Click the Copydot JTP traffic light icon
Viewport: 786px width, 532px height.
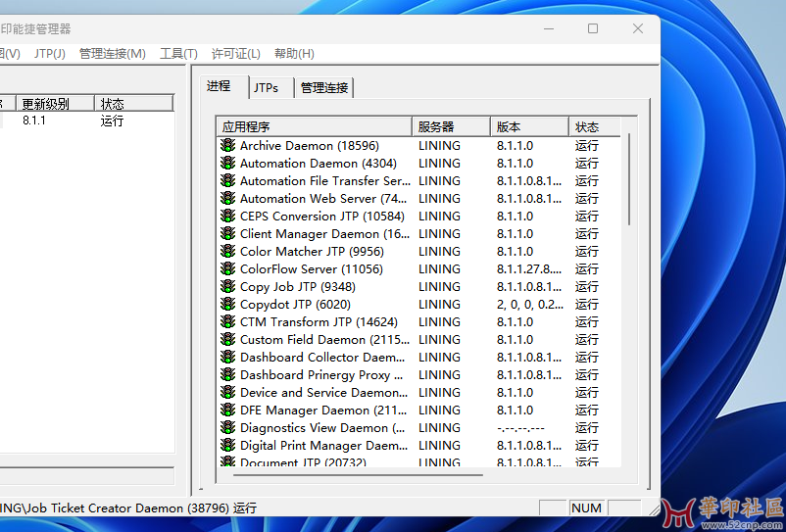coord(227,304)
